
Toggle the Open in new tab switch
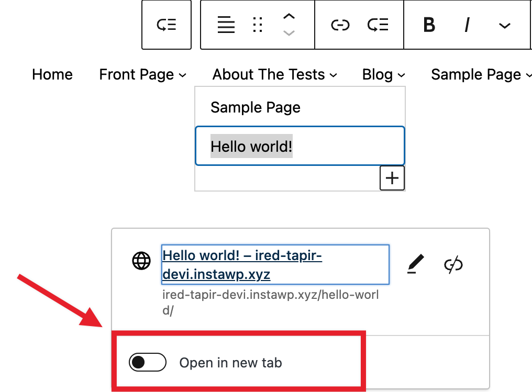click(147, 362)
